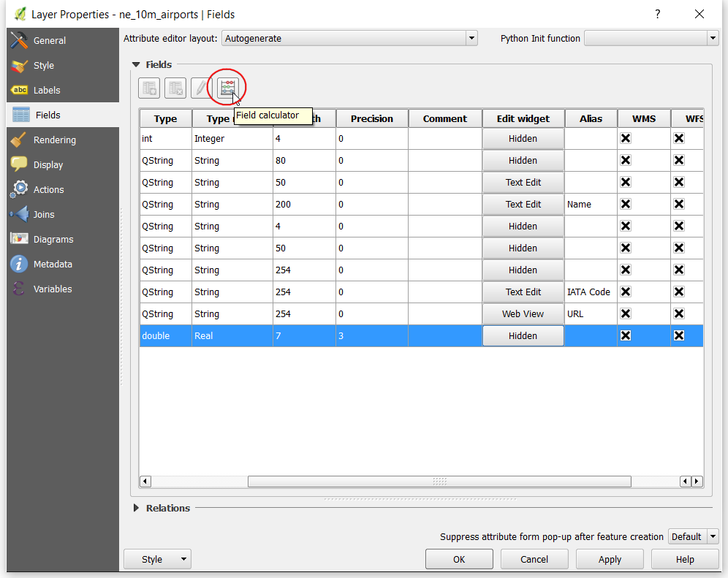Toggle editing mode pencil icon
This screenshot has height=578, width=728.
coord(201,88)
